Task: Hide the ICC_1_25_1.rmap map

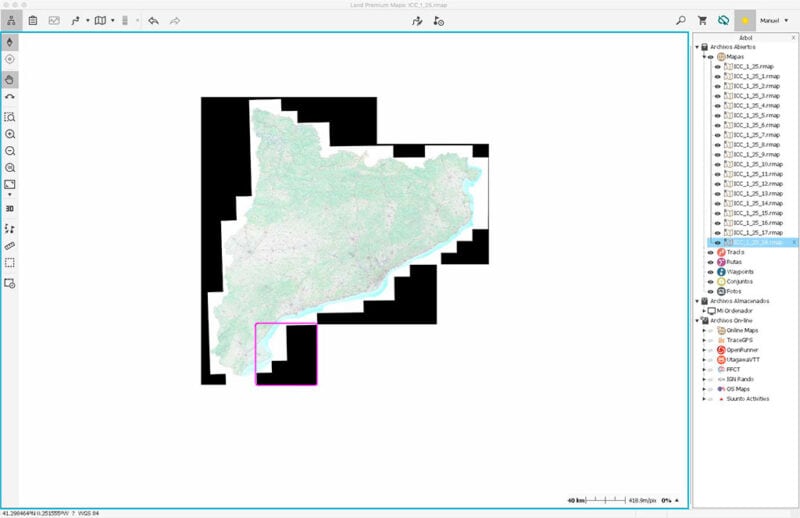Action: coord(718,77)
